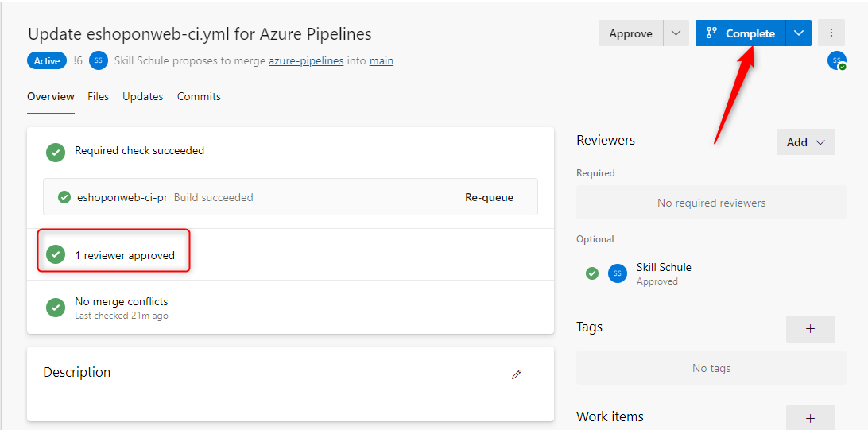Switch to the Files tab
The image size is (868, 430).
(x=99, y=97)
